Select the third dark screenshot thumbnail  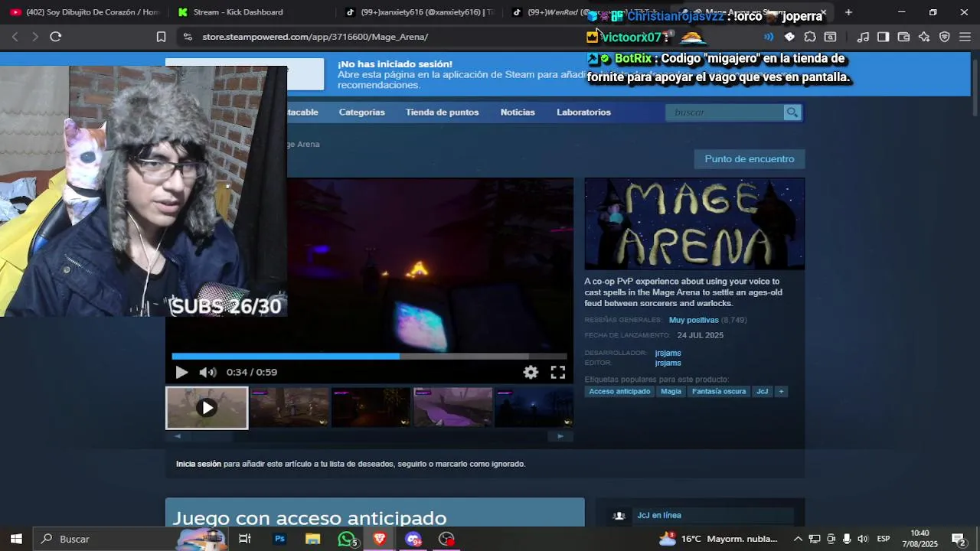371,407
